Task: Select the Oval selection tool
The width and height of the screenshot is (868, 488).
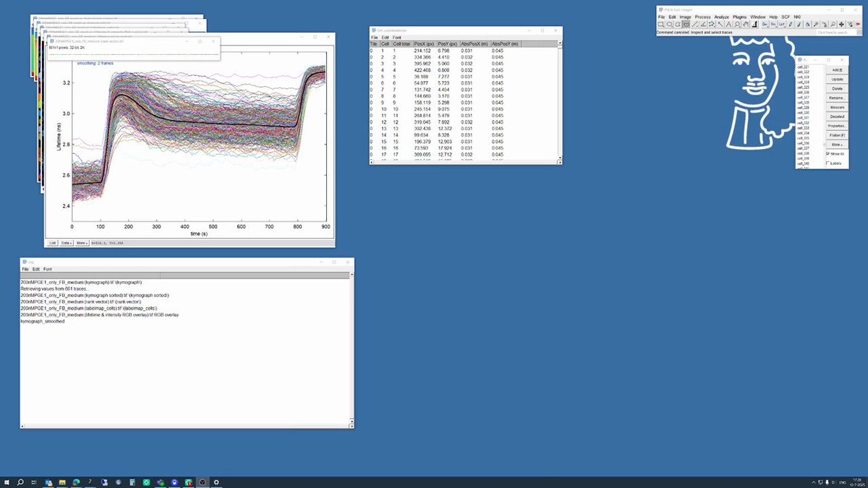Action: [669, 24]
